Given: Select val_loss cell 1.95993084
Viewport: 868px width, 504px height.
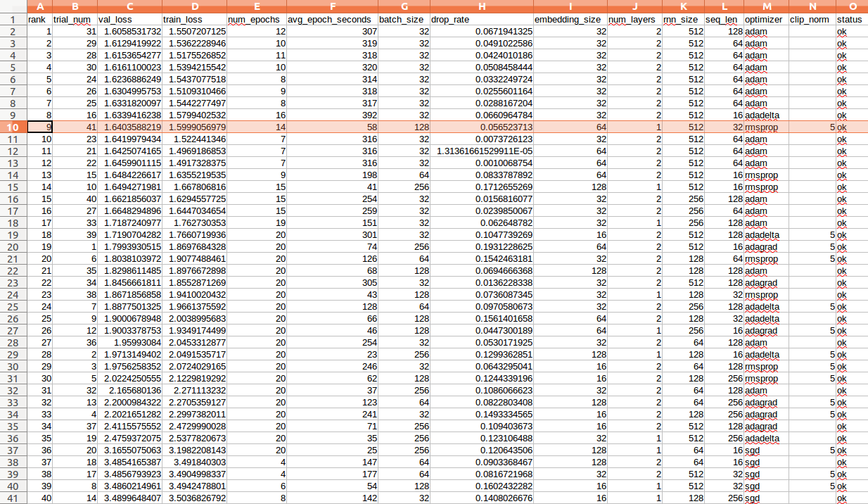Looking at the screenshot, I should [x=132, y=343].
